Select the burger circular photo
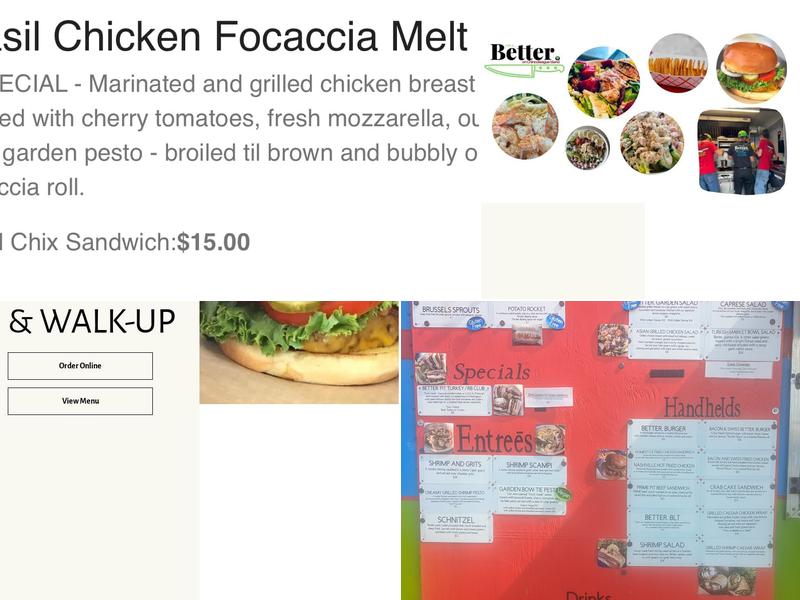Image resolution: width=800 pixels, height=600 pixels. [751, 68]
